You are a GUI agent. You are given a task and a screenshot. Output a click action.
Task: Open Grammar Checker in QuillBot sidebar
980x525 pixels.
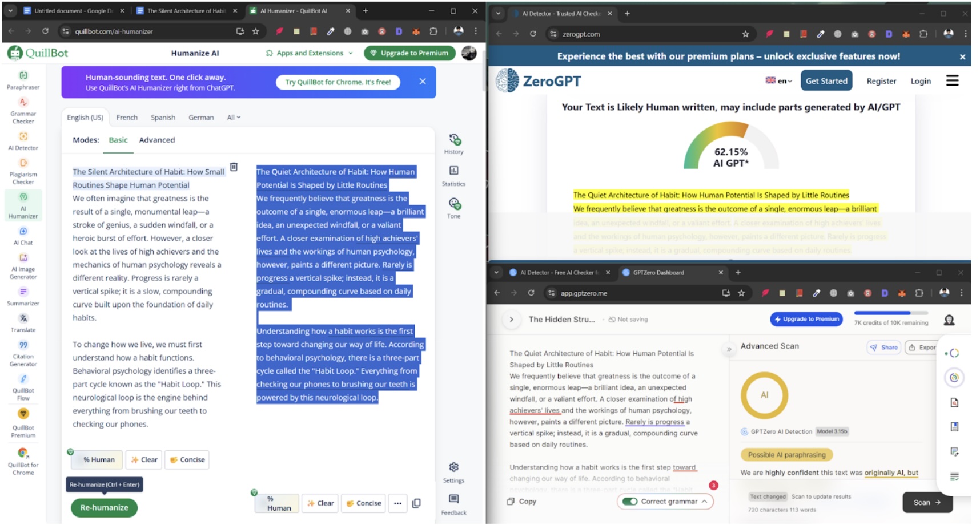click(23, 110)
